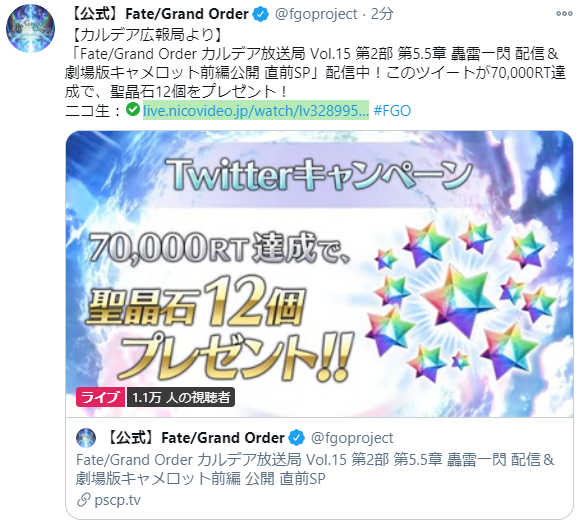The width and height of the screenshot is (582, 530).
Task: Click the Fate/Grand Order profile avatar
Action: click(x=30, y=28)
